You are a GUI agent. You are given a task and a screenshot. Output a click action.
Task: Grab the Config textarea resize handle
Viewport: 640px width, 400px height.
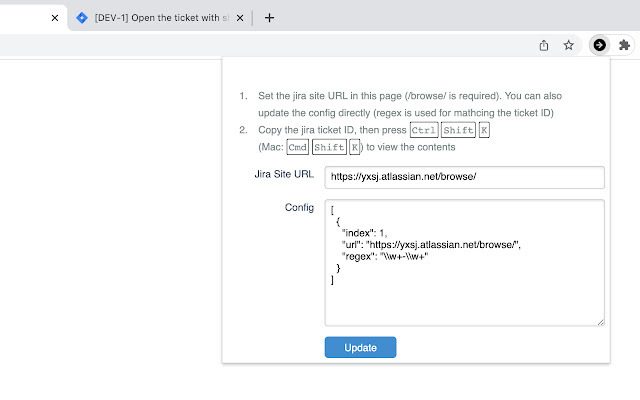point(600,321)
